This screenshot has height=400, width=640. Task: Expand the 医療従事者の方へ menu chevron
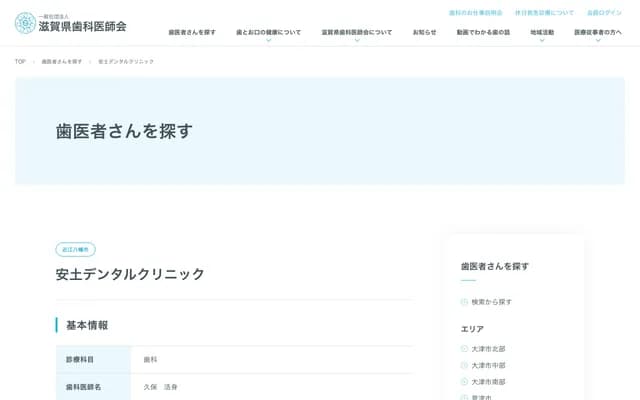click(598, 40)
